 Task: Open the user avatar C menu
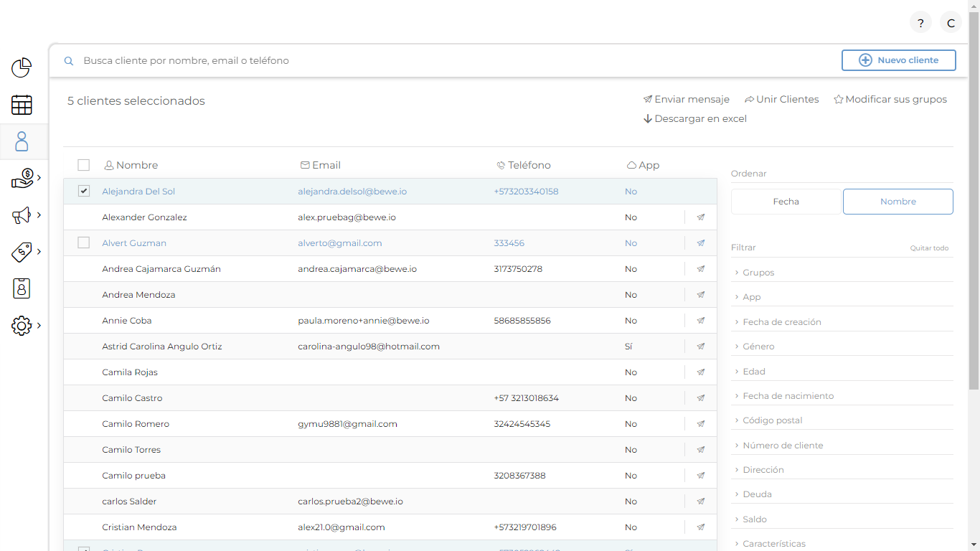pos(951,23)
